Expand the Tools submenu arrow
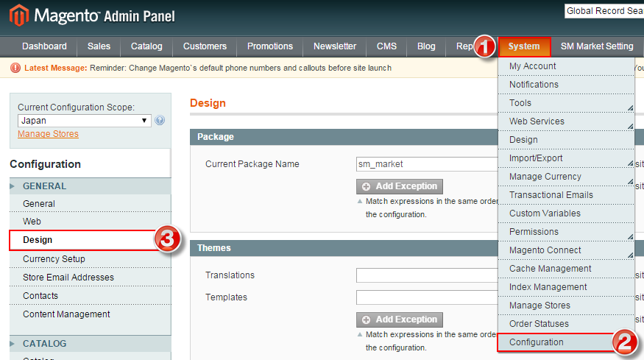644x360 pixels. tap(630, 108)
